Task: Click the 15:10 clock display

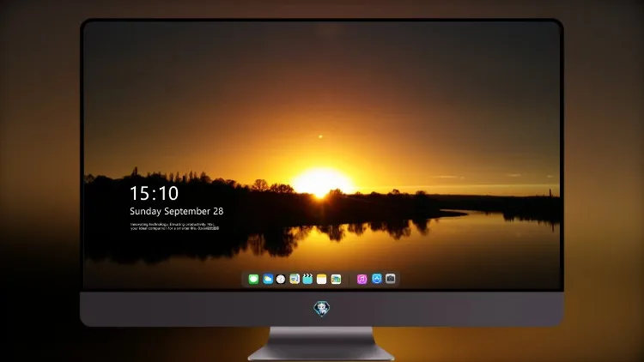Action: [155, 193]
